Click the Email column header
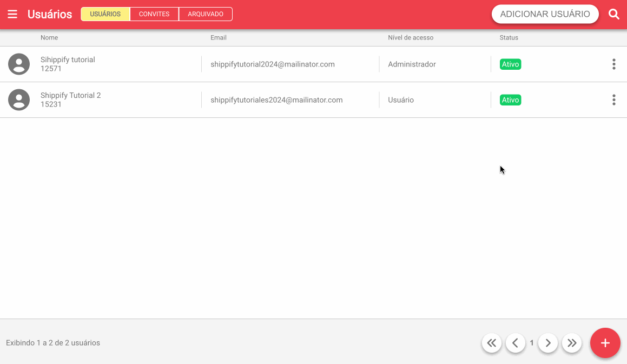 pos(219,38)
